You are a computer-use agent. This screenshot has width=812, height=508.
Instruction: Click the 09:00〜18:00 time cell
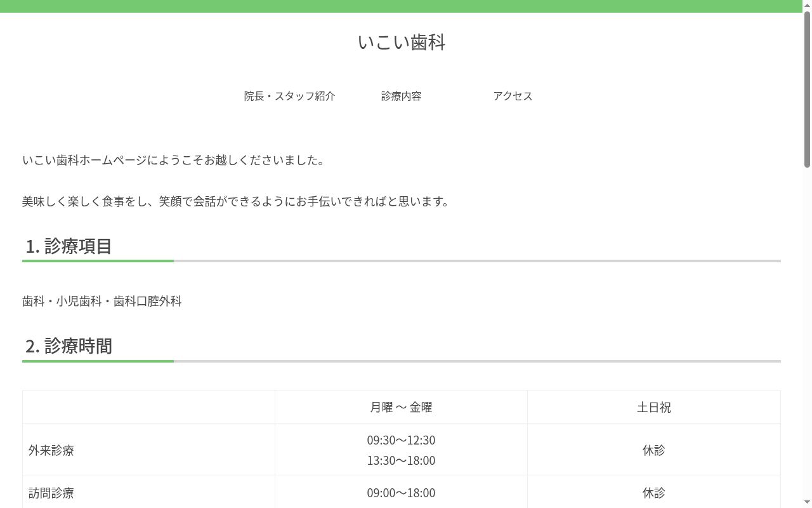point(402,493)
